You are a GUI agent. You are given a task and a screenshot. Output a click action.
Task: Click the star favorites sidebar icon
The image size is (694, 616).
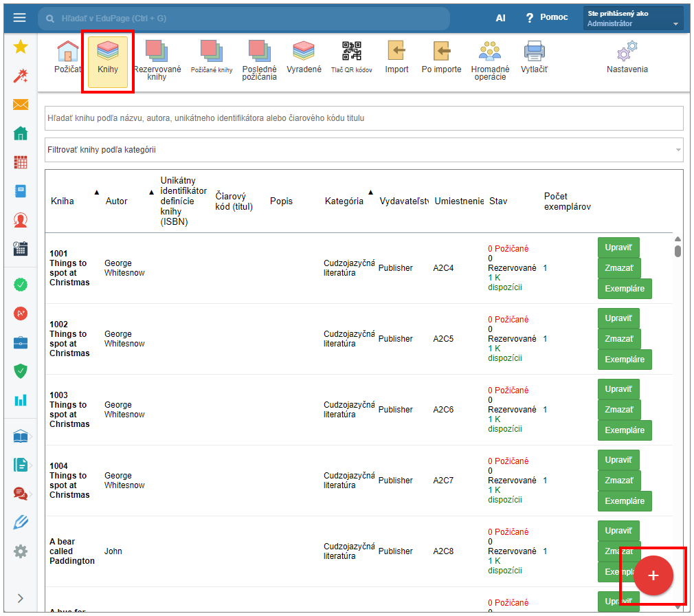coord(21,47)
